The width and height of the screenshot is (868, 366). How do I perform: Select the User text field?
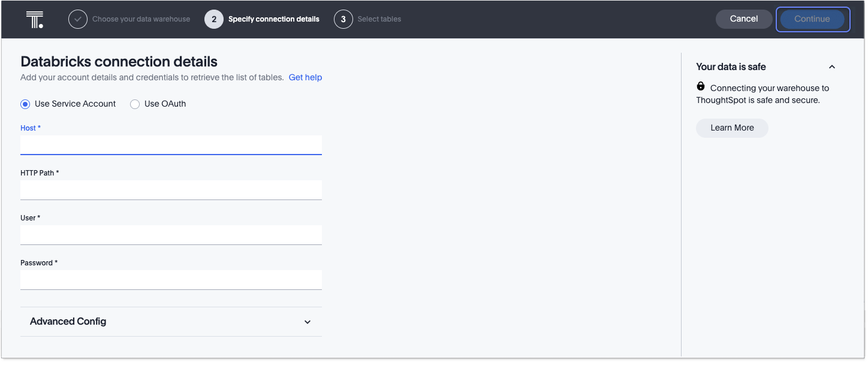tap(171, 235)
